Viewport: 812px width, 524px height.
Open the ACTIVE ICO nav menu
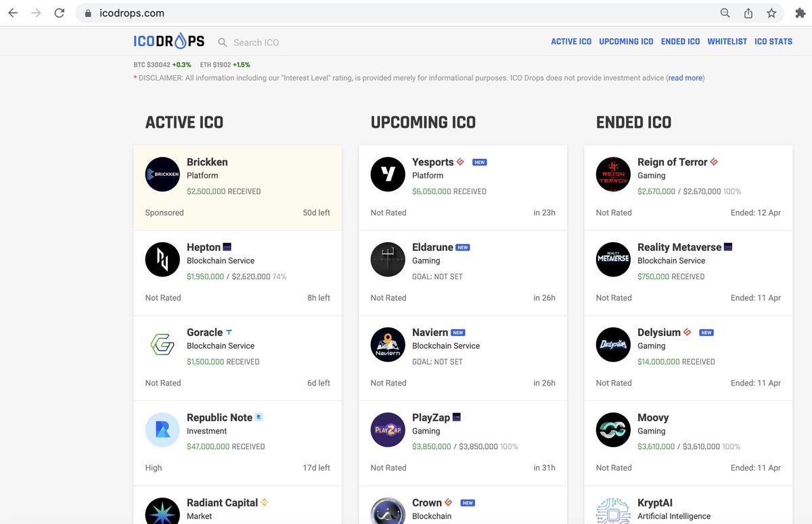571,42
